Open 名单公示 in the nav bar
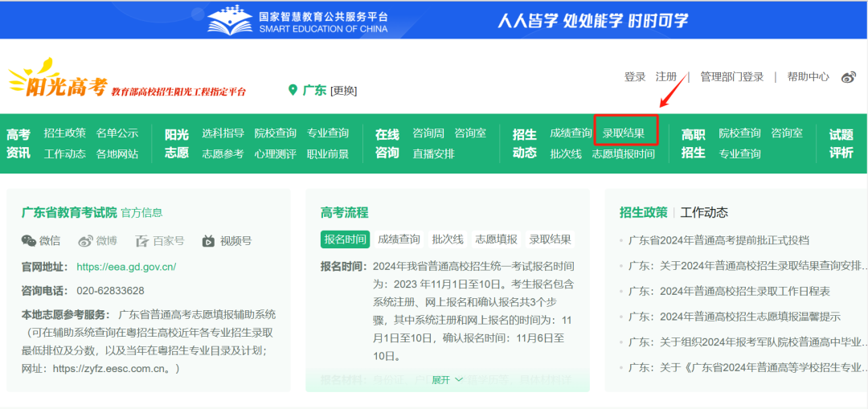 pyautogui.click(x=117, y=133)
